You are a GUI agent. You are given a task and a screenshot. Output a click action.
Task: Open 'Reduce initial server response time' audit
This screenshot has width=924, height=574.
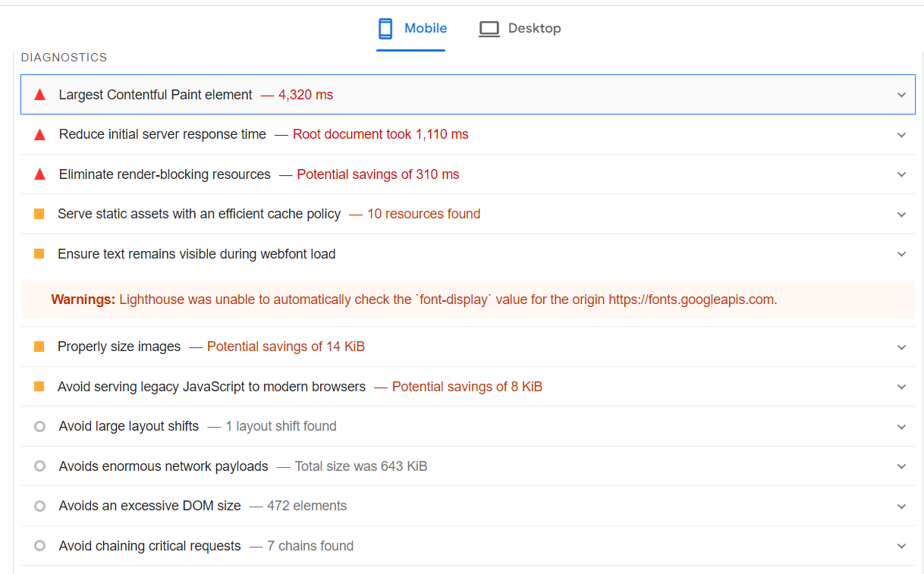point(162,134)
